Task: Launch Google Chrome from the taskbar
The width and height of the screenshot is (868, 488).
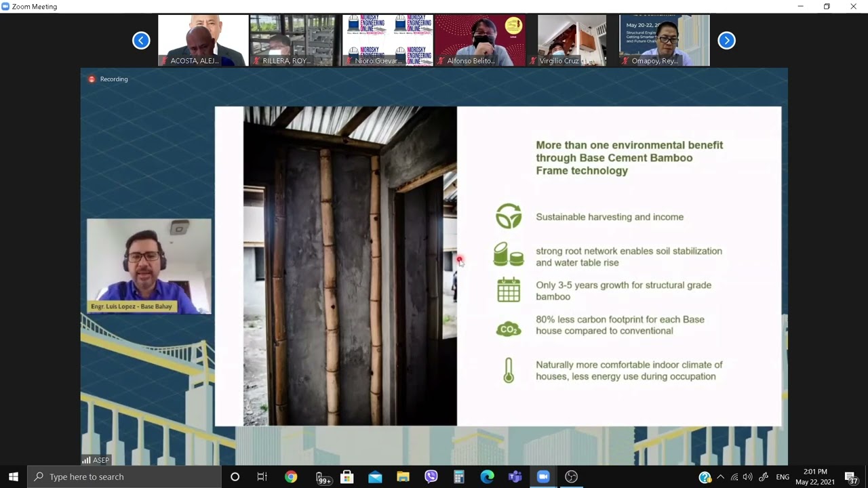Action: tap(291, 476)
